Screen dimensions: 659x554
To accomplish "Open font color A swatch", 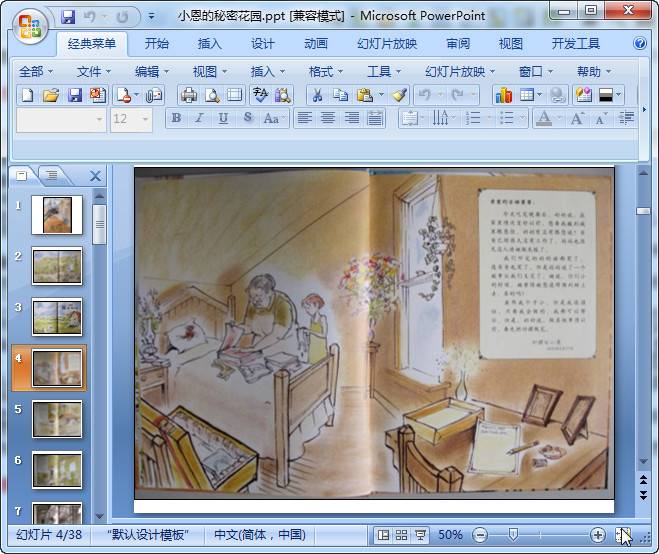I will 544,118.
